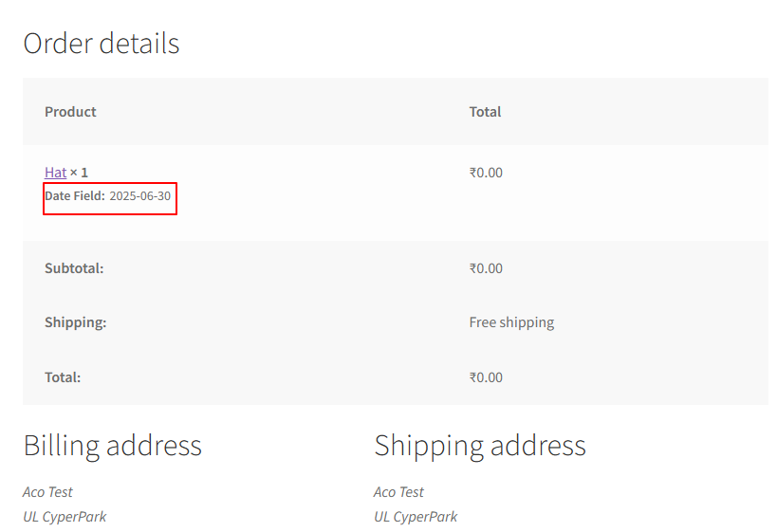777x532 pixels.
Task: Click the Date Field label
Action: click(74, 196)
